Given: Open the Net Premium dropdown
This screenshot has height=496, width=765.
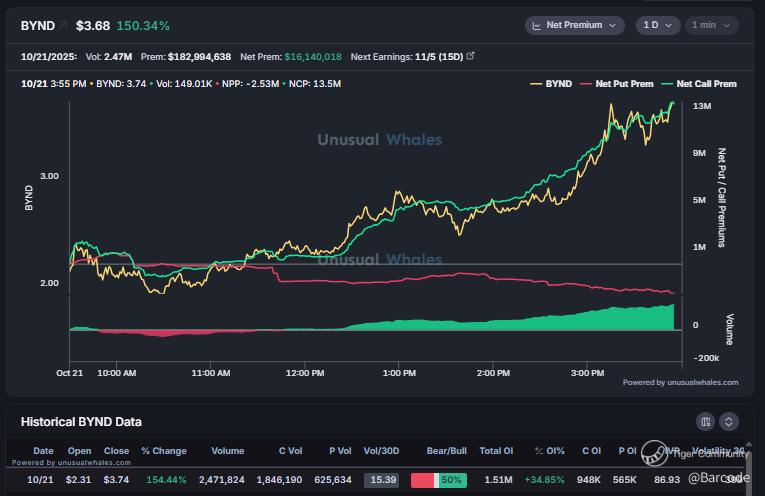Looking at the screenshot, I should (574, 25).
